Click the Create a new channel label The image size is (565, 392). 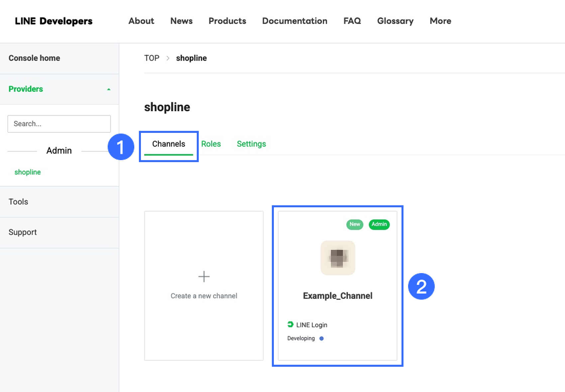click(x=204, y=296)
